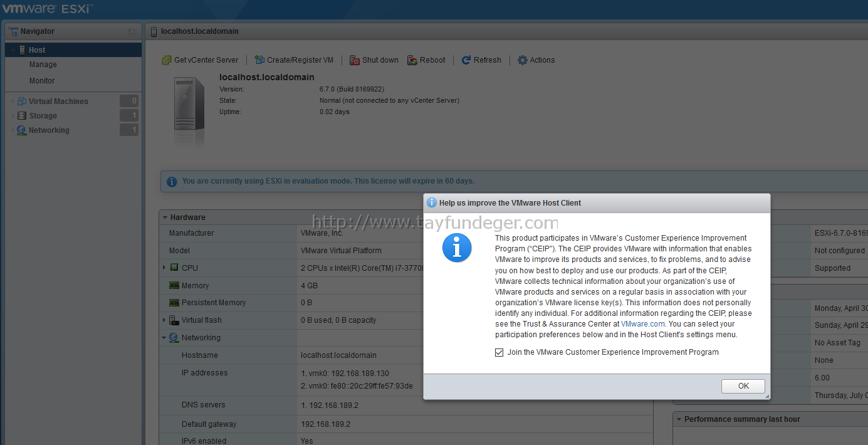Click the small info icon in the dialog title bar
This screenshot has height=445, width=868.
[432, 203]
